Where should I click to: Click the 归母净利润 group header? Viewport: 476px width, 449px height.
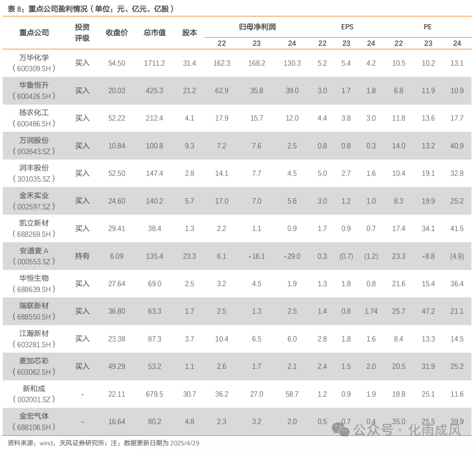(x=257, y=27)
